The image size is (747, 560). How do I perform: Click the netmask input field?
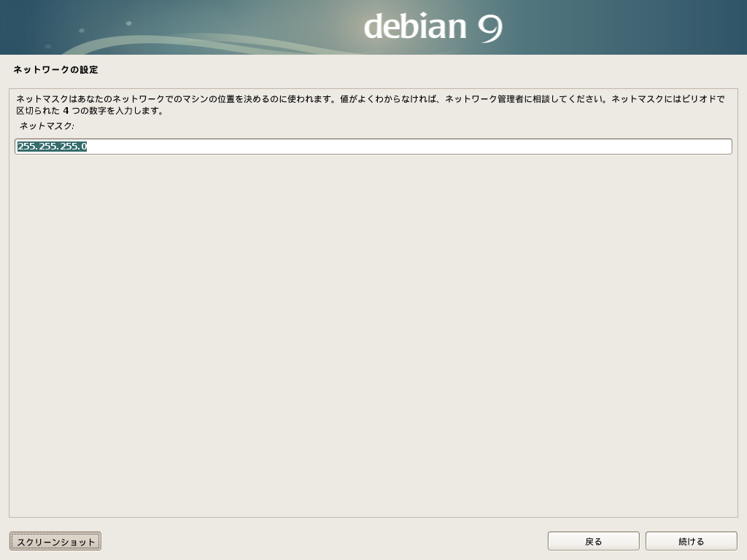click(373, 146)
